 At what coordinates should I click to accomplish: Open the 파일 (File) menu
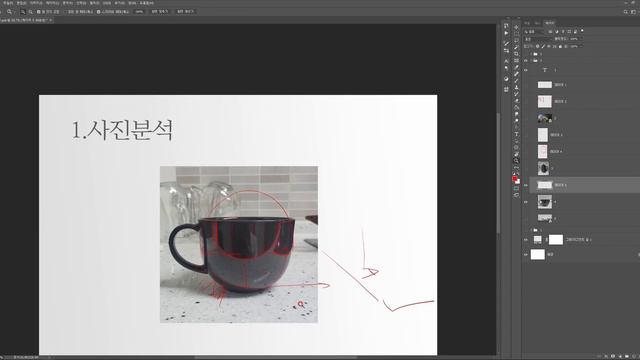pyautogui.click(x=8, y=3)
